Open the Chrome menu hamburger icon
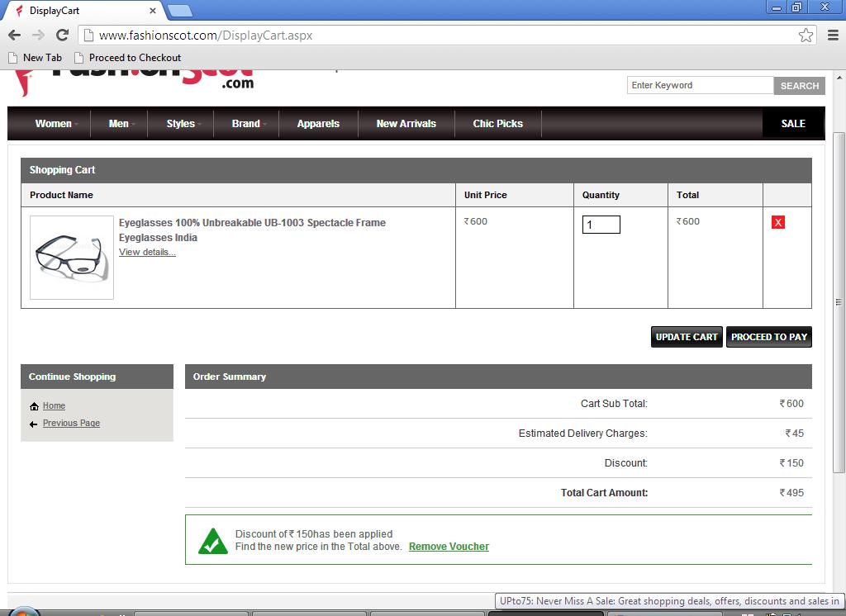The image size is (846, 616). (832, 35)
